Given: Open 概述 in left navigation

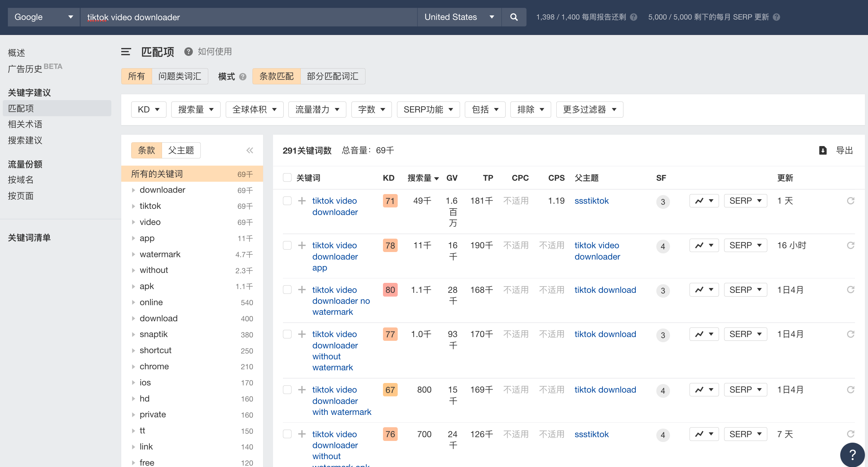Looking at the screenshot, I should coord(16,53).
